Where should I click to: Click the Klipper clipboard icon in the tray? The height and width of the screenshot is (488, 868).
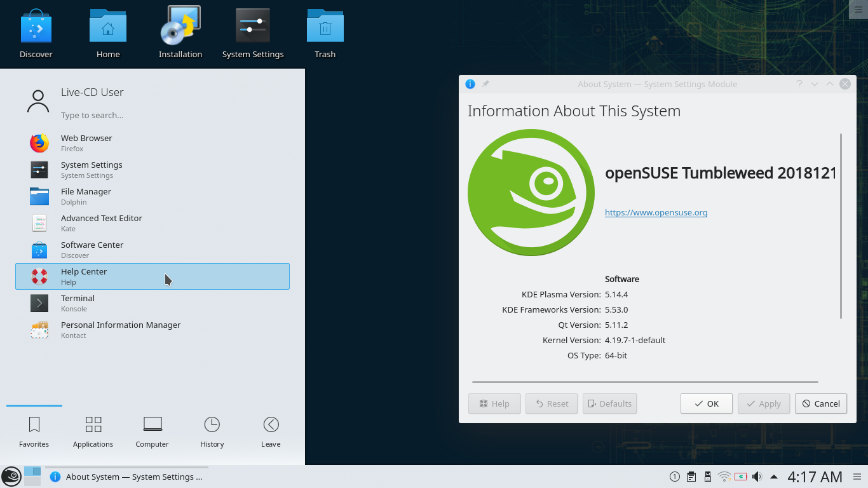pyautogui.click(x=691, y=476)
